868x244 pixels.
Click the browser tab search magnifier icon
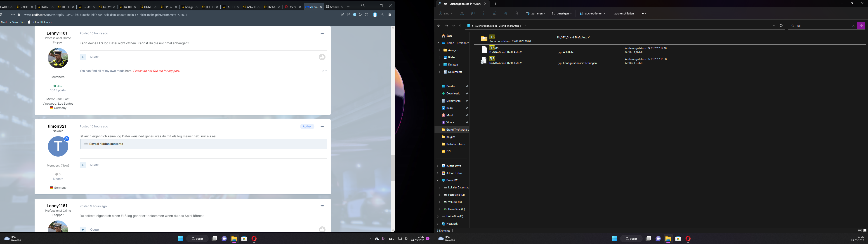tap(363, 6)
